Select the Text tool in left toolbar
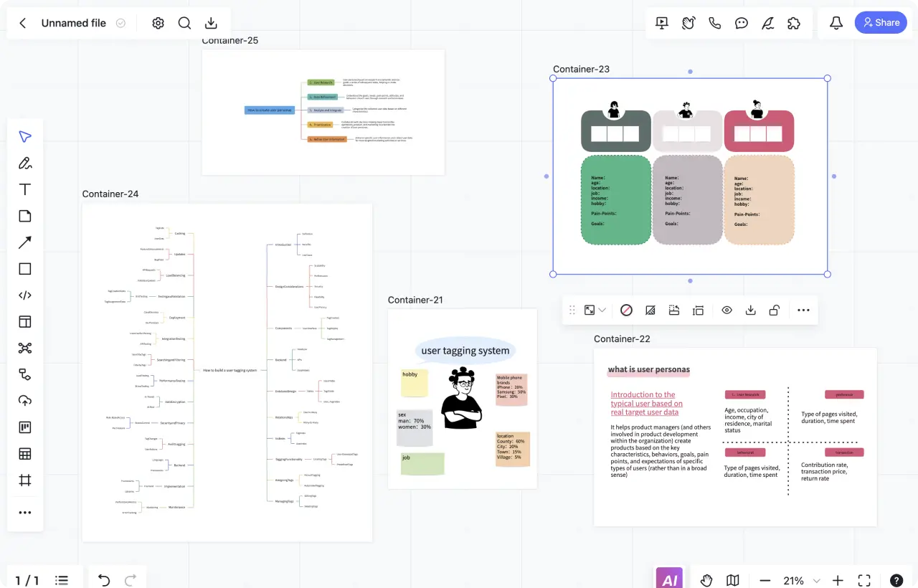Image resolution: width=918 pixels, height=588 pixels. [25, 189]
